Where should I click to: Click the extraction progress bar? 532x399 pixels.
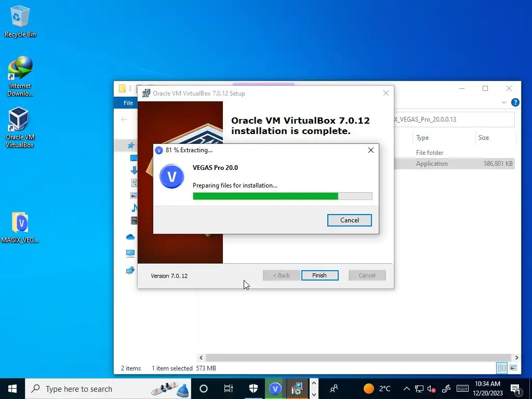pos(282,196)
